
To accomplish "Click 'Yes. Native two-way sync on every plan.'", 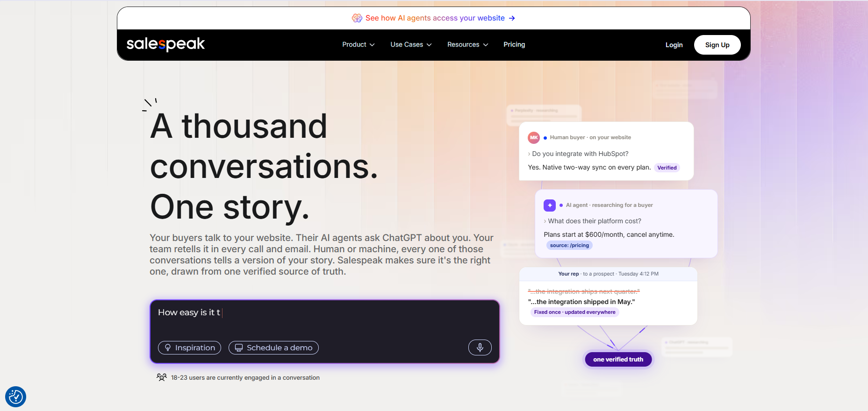I will 589,167.
